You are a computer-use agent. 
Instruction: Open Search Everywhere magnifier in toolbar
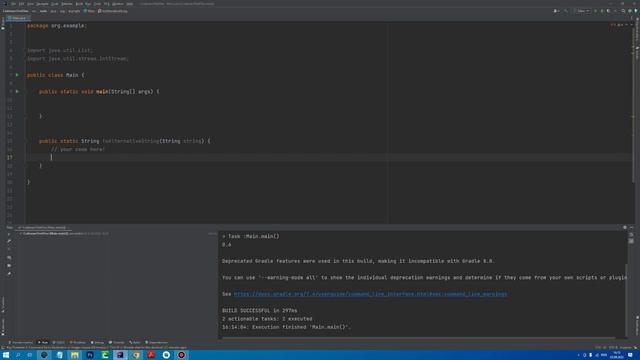[623, 11]
